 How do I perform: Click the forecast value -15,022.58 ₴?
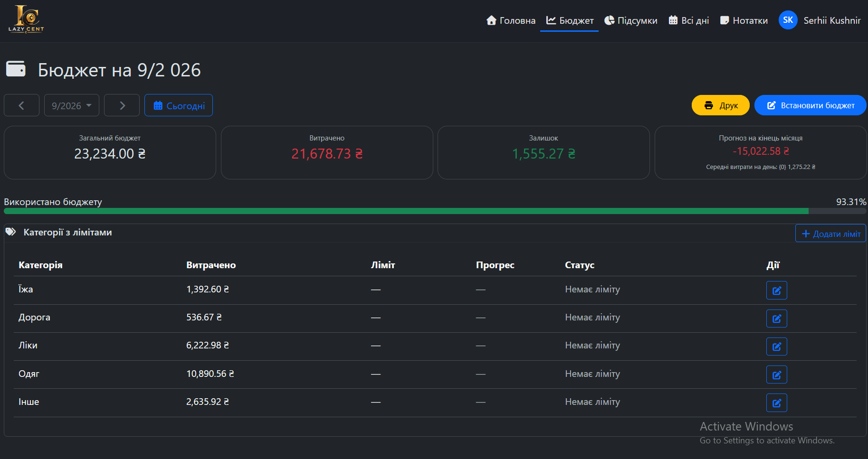(761, 151)
